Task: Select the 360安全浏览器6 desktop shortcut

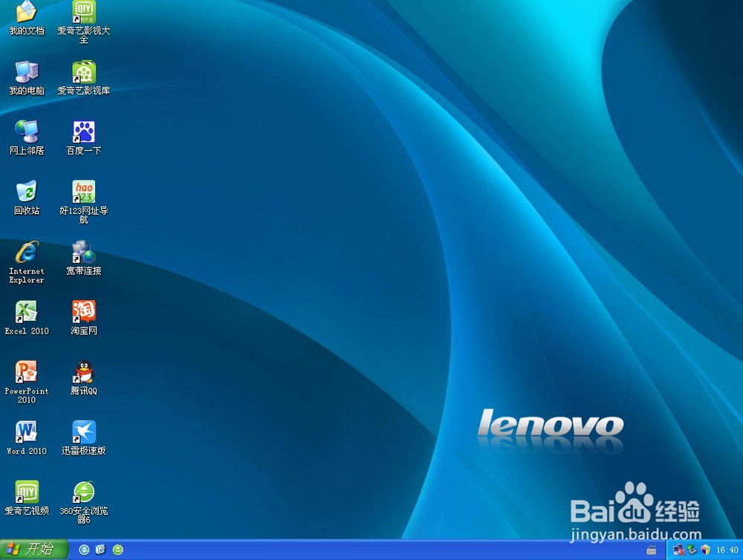Action: (84, 492)
